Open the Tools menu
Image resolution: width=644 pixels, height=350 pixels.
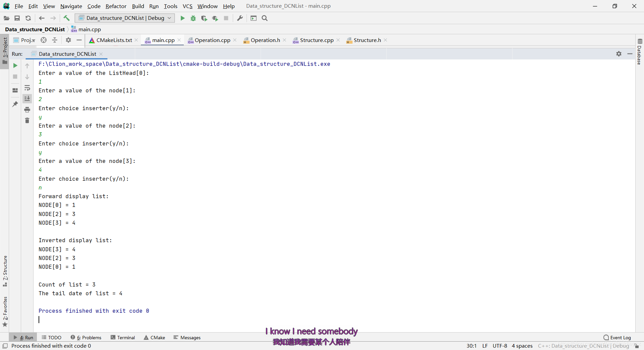(171, 6)
